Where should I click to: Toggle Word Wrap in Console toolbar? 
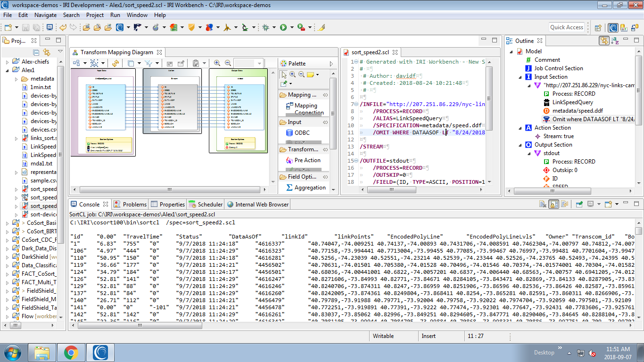[565, 204]
